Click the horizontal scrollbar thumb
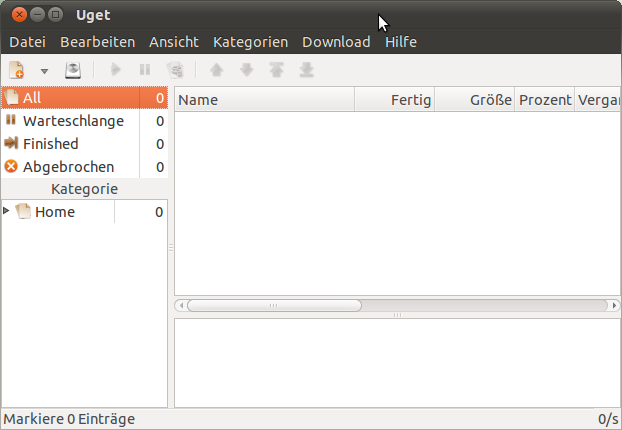Image resolution: width=622 pixels, height=430 pixels. (x=274, y=305)
